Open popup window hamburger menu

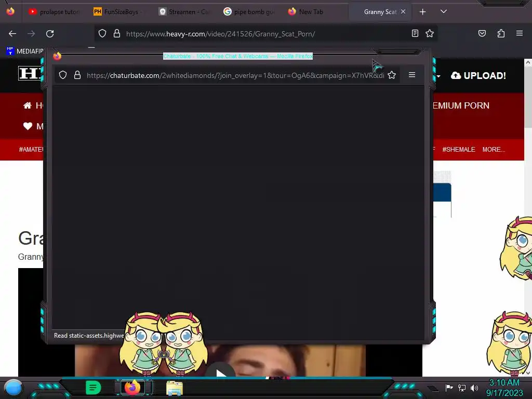(x=412, y=75)
